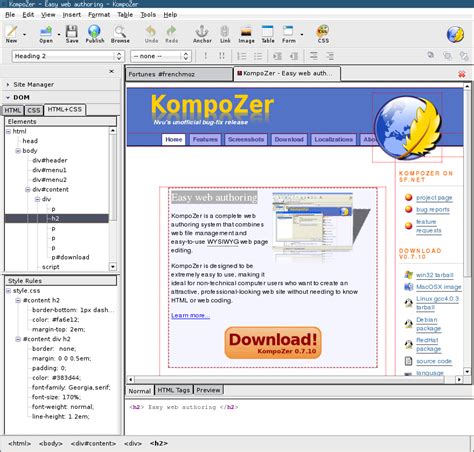This screenshot has width=474, height=452.
Task: Collapse the #content div h2 rule
Action: tap(18, 339)
